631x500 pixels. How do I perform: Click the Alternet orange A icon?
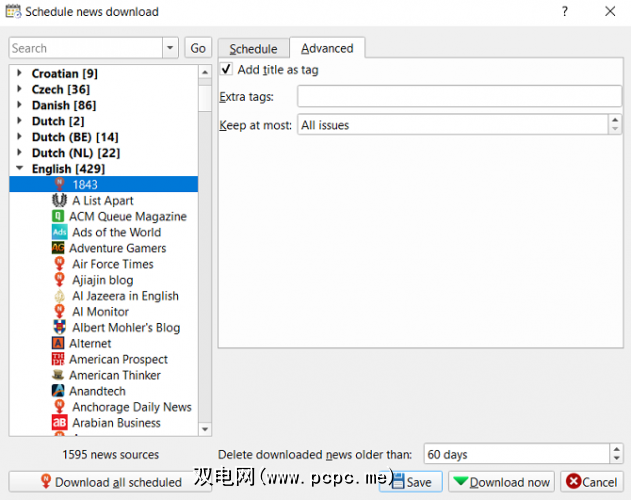(x=58, y=343)
